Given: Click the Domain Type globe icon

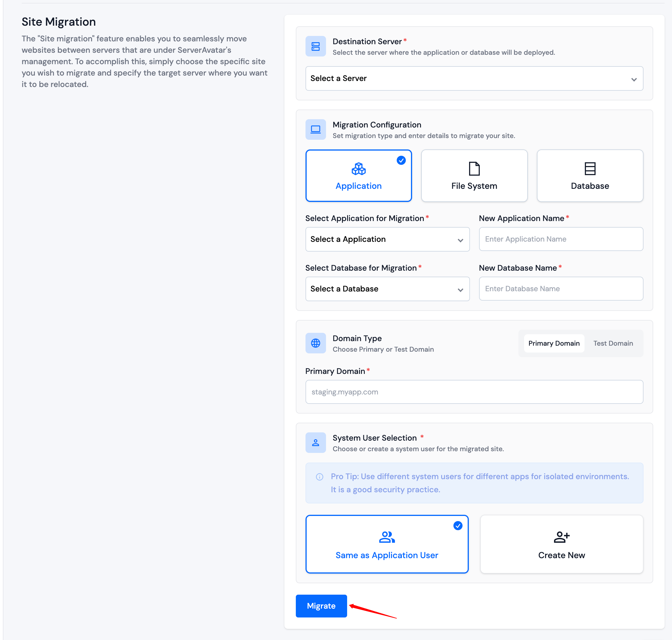Looking at the screenshot, I should point(315,343).
